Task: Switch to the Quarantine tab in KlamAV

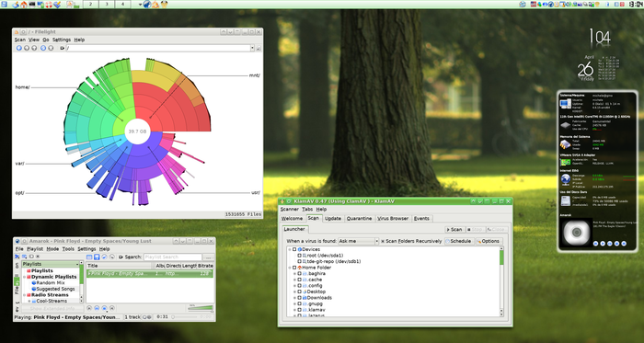Action: coord(360,218)
